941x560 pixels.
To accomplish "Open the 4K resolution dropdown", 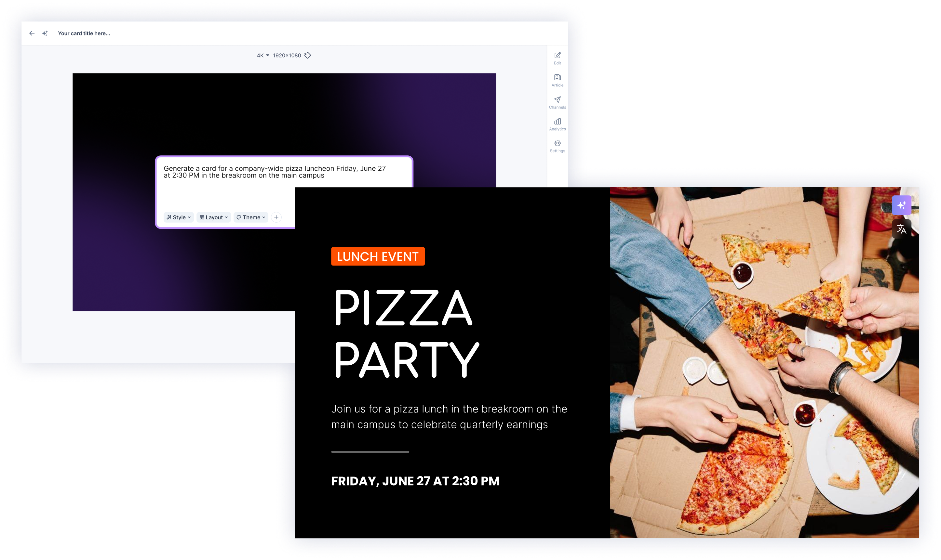I will (x=262, y=55).
